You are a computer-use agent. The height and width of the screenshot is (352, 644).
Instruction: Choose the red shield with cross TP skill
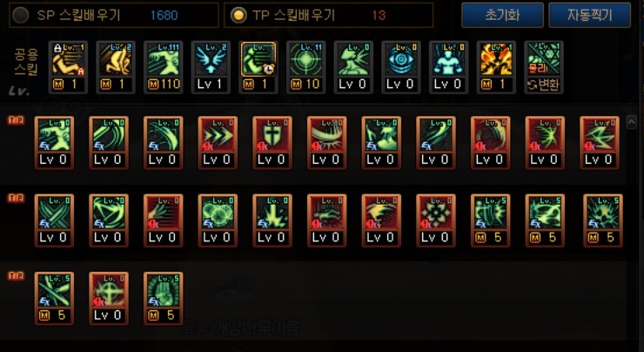tap(272, 143)
